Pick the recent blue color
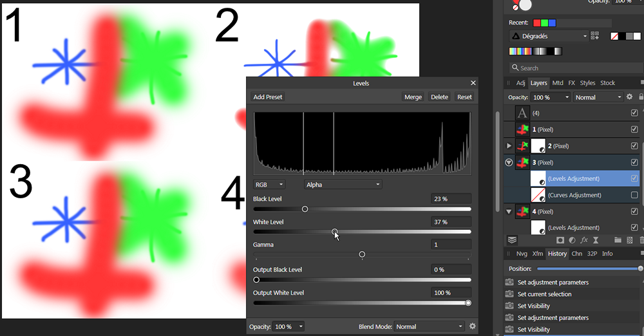Screen dimensions: 644x336 click(x=552, y=23)
